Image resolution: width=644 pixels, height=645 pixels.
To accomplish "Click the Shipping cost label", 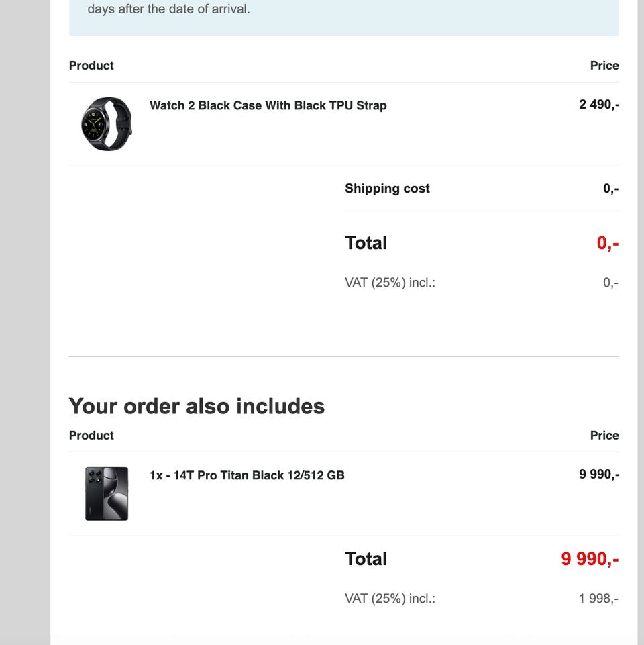I will pyautogui.click(x=387, y=189).
